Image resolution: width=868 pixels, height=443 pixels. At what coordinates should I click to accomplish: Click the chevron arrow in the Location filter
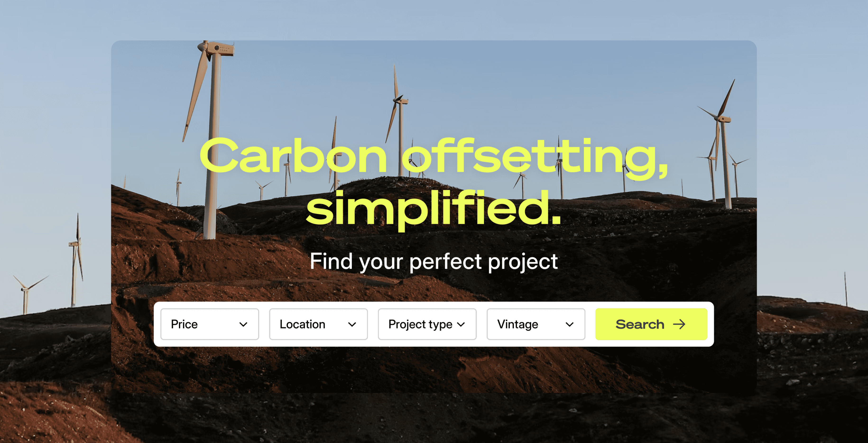click(352, 324)
